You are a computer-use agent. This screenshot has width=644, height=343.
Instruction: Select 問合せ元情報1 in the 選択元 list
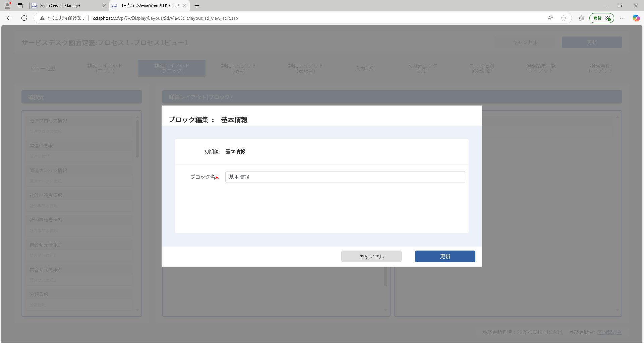(79, 251)
